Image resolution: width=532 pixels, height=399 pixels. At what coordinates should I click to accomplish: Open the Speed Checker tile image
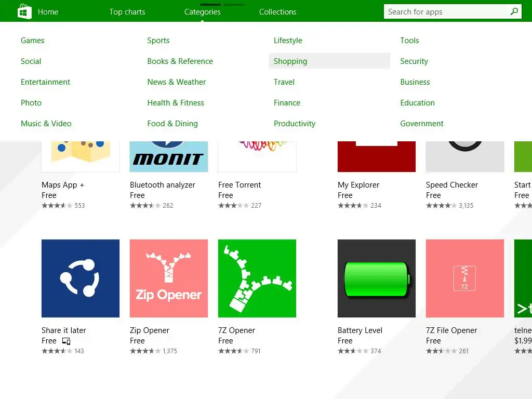tap(465, 156)
